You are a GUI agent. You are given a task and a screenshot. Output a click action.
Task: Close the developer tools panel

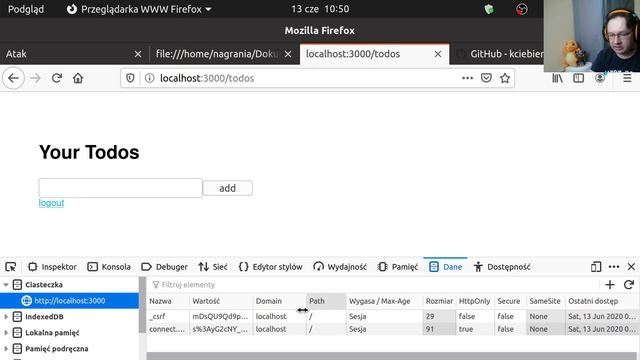click(x=631, y=267)
